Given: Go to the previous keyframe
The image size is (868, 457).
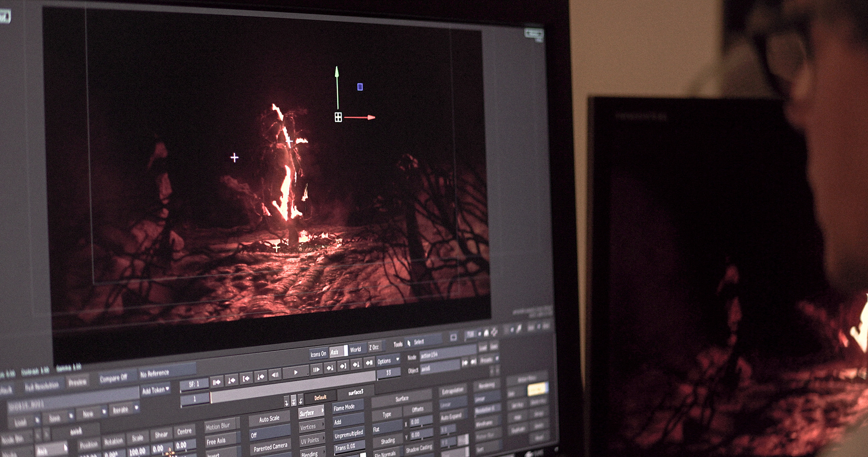Looking at the screenshot, I should pos(231,381).
